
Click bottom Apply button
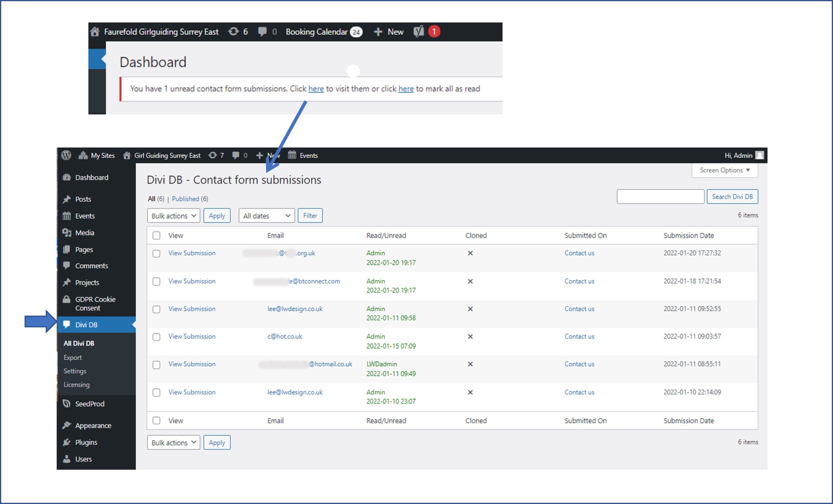[x=217, y=443]
